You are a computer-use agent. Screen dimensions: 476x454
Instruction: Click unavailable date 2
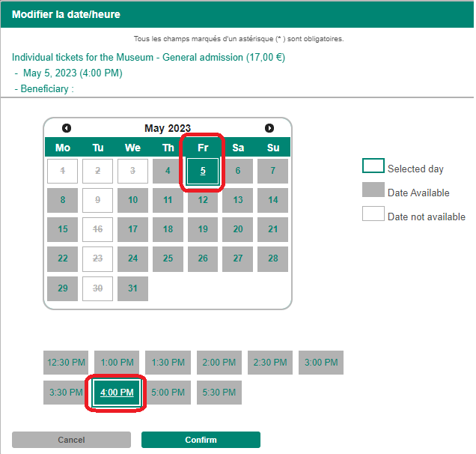click(97, 171)
